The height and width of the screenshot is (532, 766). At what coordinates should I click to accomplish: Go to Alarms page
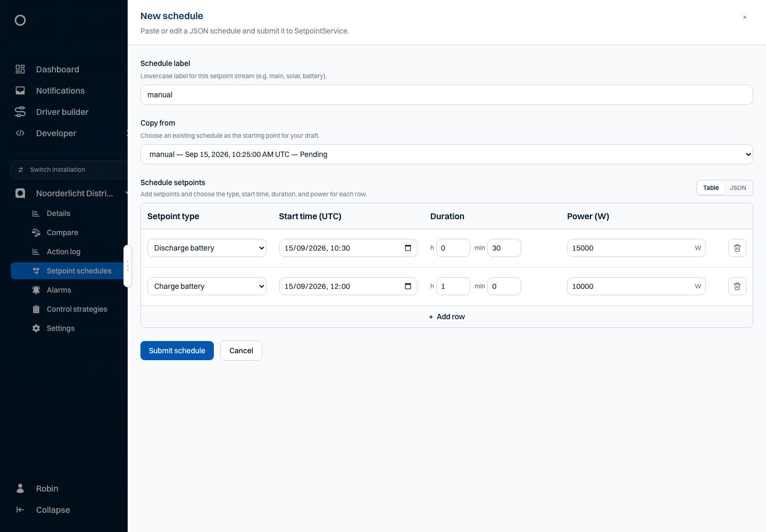point(59,290)
